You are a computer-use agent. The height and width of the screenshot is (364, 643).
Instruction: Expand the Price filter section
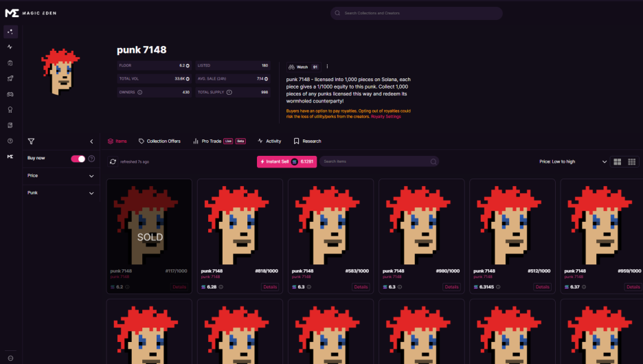pos(60,176)
